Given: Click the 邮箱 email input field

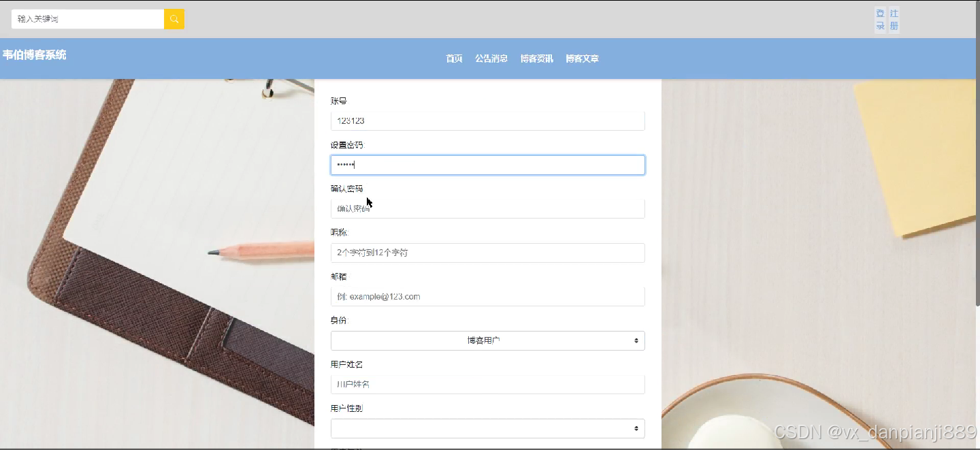Looking at the screenshot, I should click(488, 296).
